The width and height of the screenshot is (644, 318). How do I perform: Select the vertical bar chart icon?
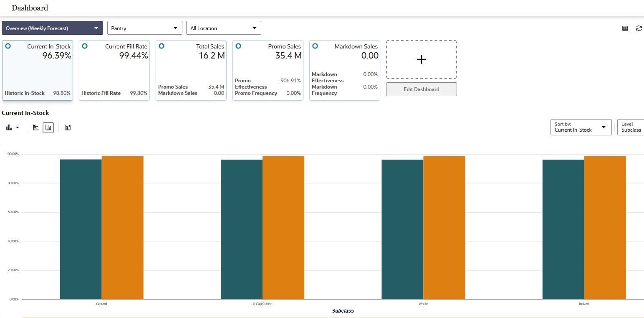pyautogui.click(x=48, y=127)
